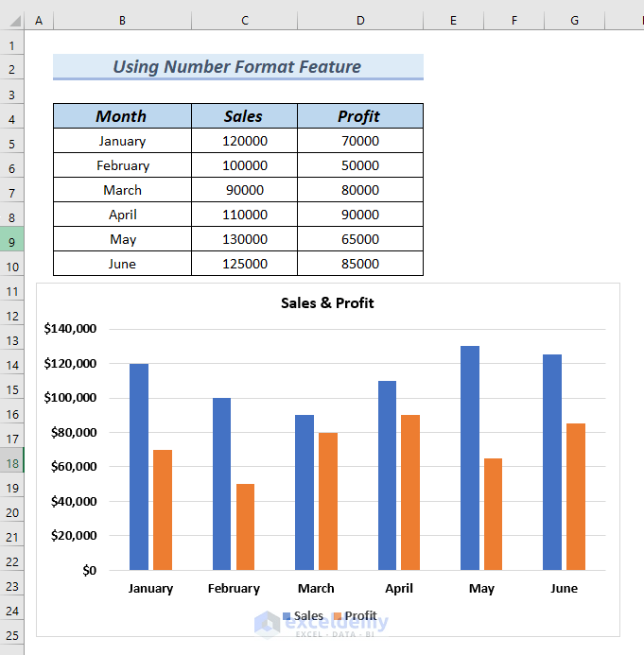Select May's orange Profit bar
The width and height of the screenshot is (644, 655).
[493, 514]
